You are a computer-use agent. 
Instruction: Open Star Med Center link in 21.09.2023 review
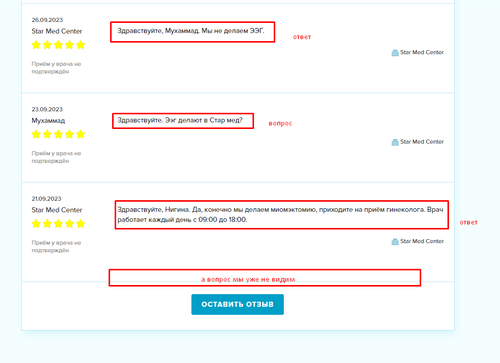pos(422,241)
